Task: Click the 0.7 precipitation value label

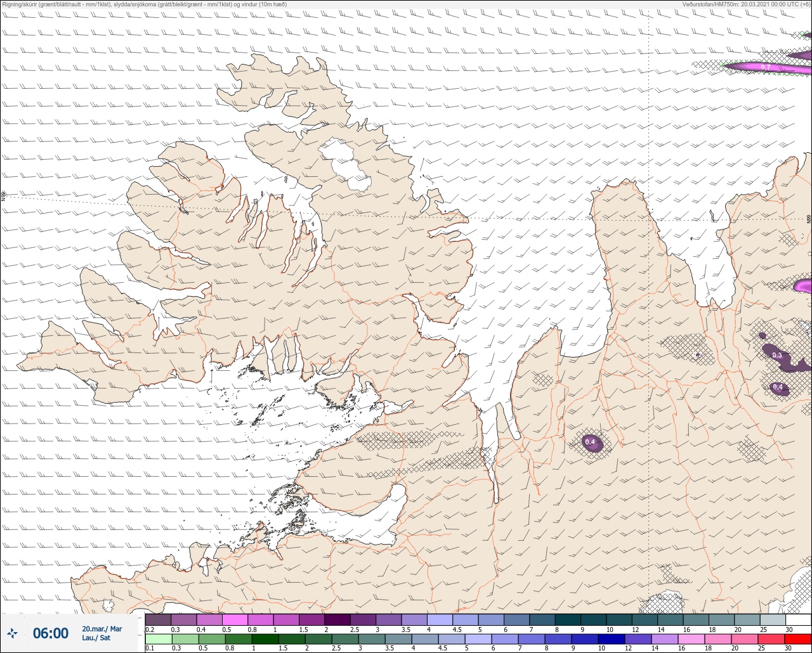Action: [766, 67]
